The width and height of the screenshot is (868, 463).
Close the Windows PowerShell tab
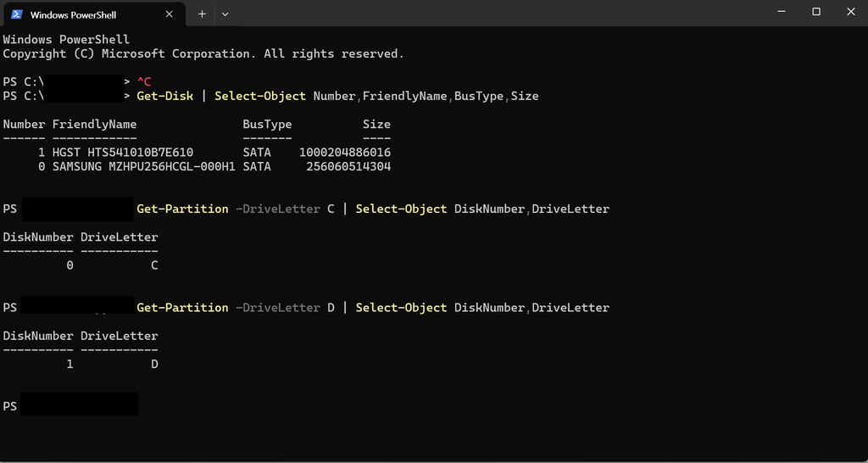pos(170,14)
